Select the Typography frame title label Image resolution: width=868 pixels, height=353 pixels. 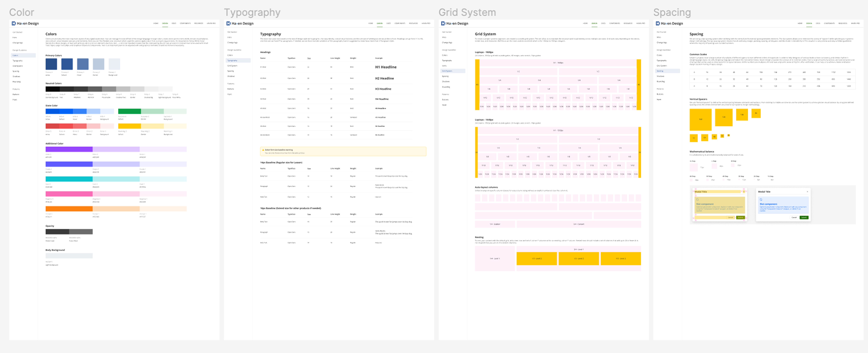click(252, 12)
